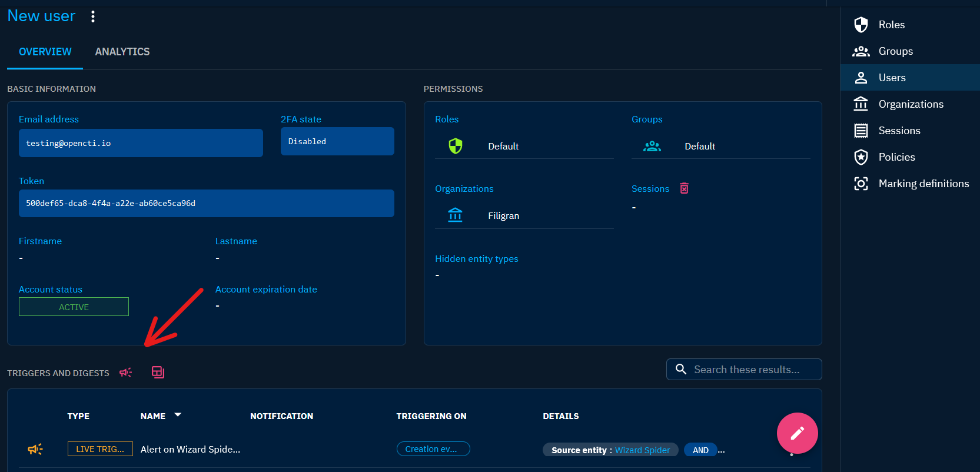Click the token value field
Screen dimensions: 980x472
206,203
